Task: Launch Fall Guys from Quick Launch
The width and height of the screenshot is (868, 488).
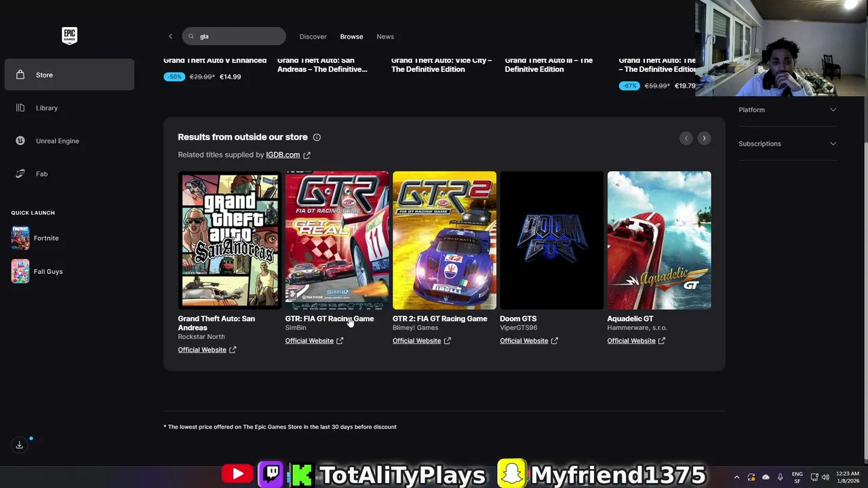Action: pos(37,271)
